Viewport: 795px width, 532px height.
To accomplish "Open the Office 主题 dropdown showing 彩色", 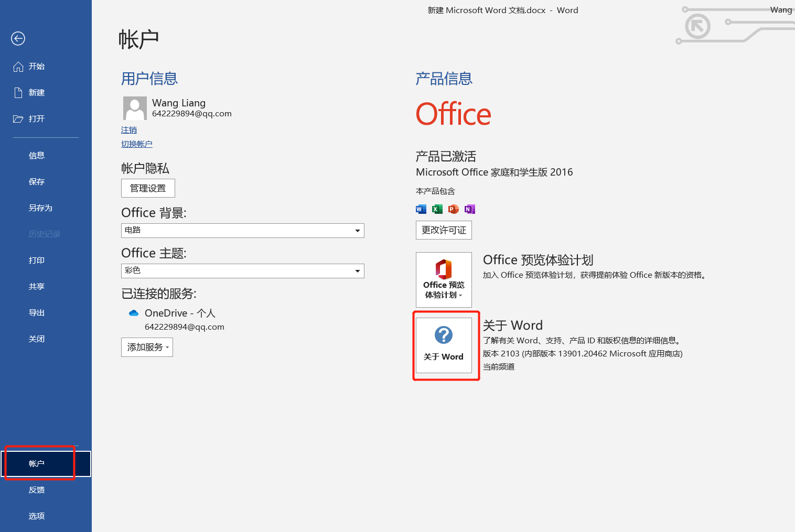I will (243, 271).
